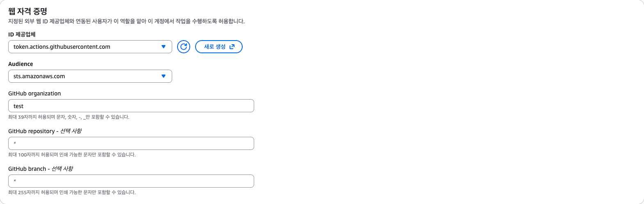
Task: Click the external link icon beside 새로 생성
Action: point(232,47)
